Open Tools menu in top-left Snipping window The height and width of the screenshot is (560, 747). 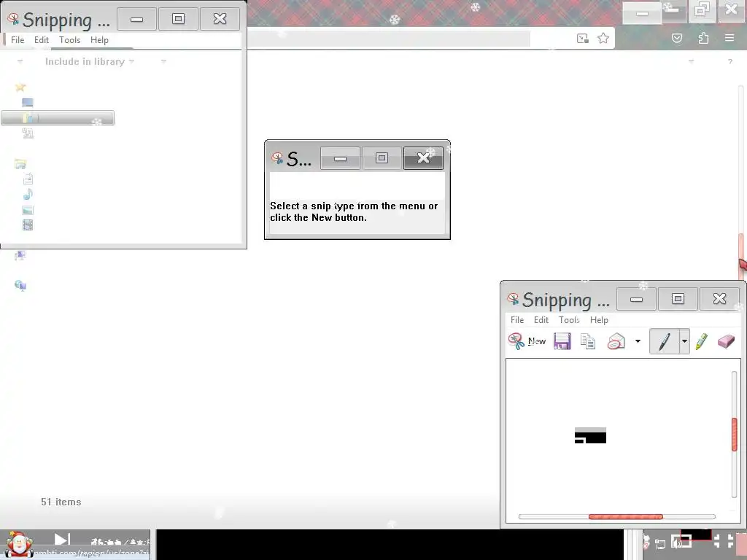tap(69, 40)
